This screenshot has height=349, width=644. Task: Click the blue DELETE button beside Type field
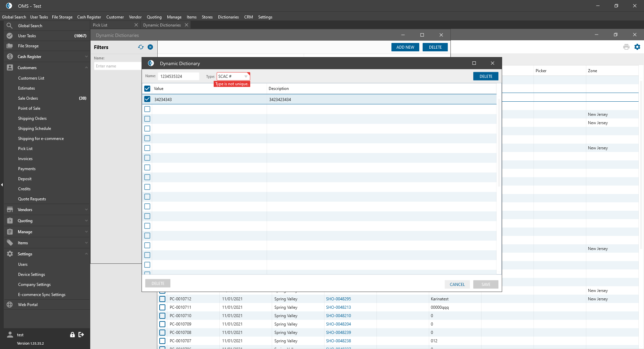coord(486,76)
